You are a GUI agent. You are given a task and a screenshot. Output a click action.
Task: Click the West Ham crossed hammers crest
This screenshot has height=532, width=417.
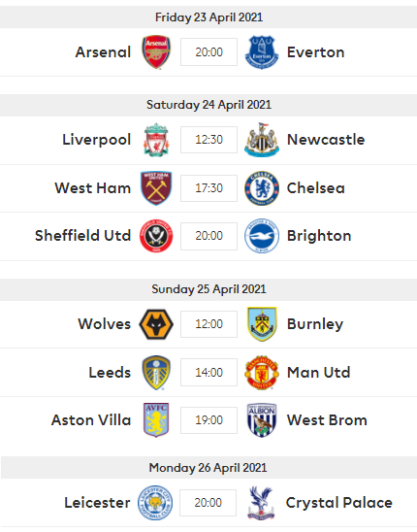[x=156, y=188]
